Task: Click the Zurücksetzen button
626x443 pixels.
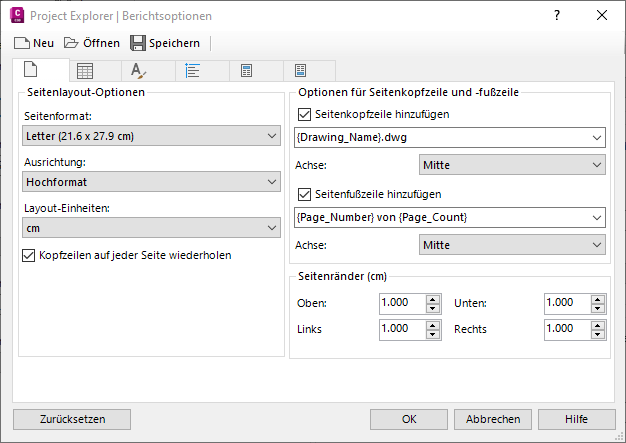Action: tap(72, 419)
